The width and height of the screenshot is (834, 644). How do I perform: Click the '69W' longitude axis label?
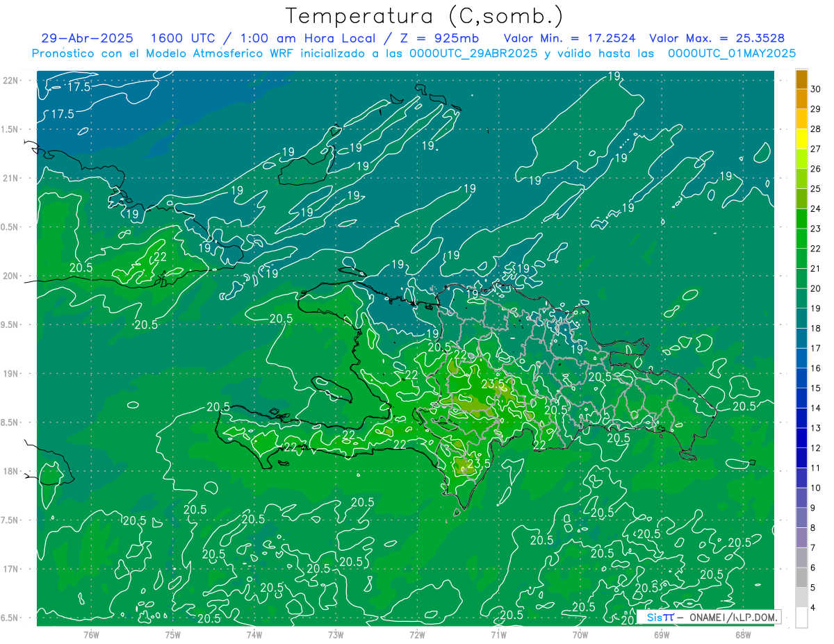[662, 635]
